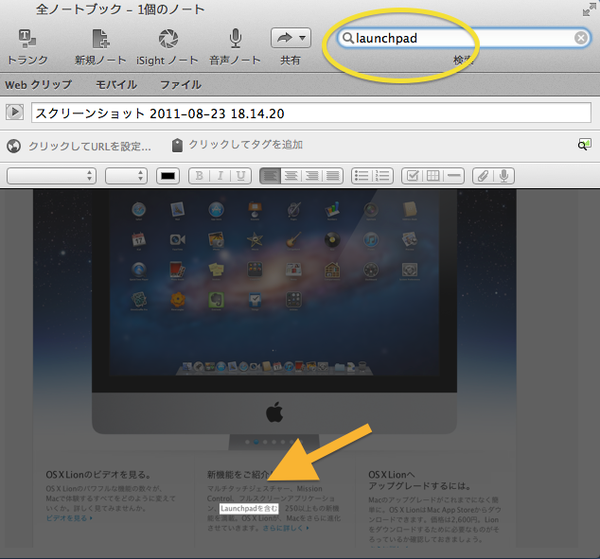The image size is (600, 559).
Task: Open the Trunk (トランク) toolbar icon
Action: [27, 39]
